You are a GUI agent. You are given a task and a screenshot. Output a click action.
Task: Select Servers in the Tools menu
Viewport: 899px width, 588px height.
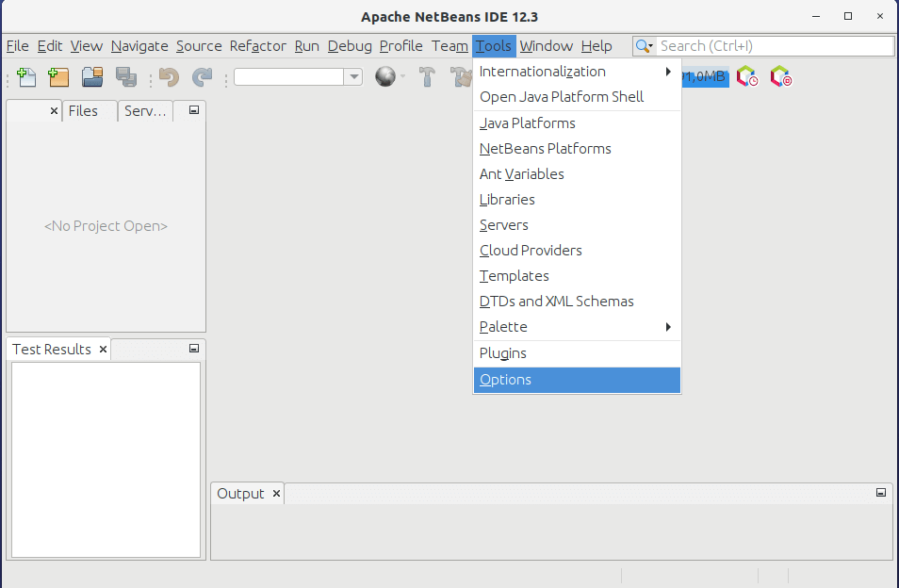click(577, 224)
